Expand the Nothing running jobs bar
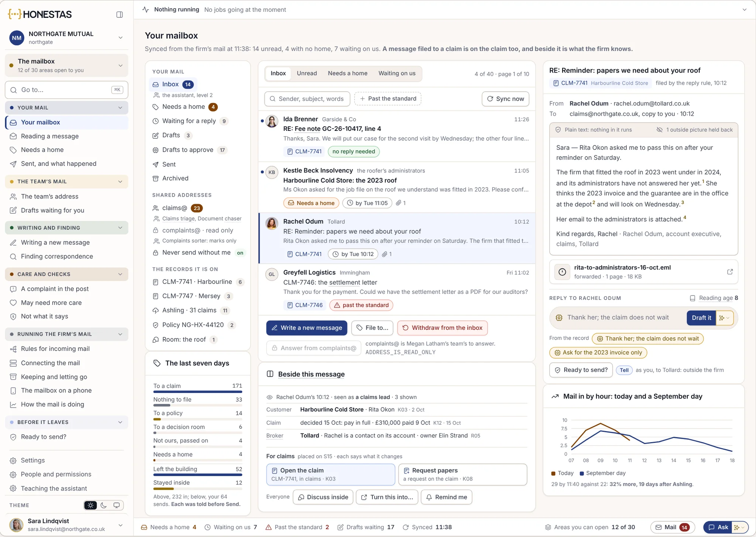The height and width of the screenshot is (537, 756). (744, 10)
